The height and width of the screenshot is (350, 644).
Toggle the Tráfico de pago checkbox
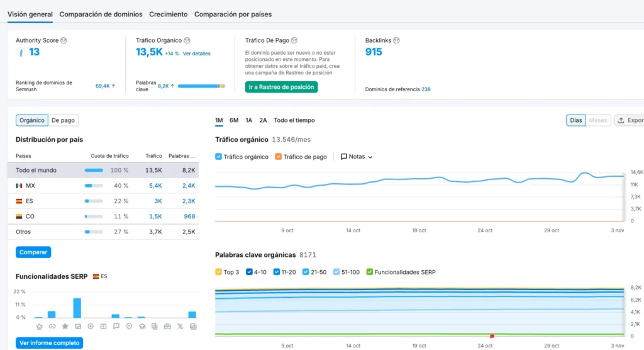pos(278,157)
